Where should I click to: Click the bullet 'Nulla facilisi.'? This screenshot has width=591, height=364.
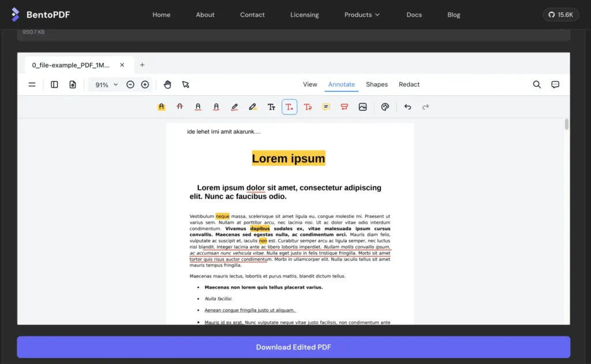(219, 298)
